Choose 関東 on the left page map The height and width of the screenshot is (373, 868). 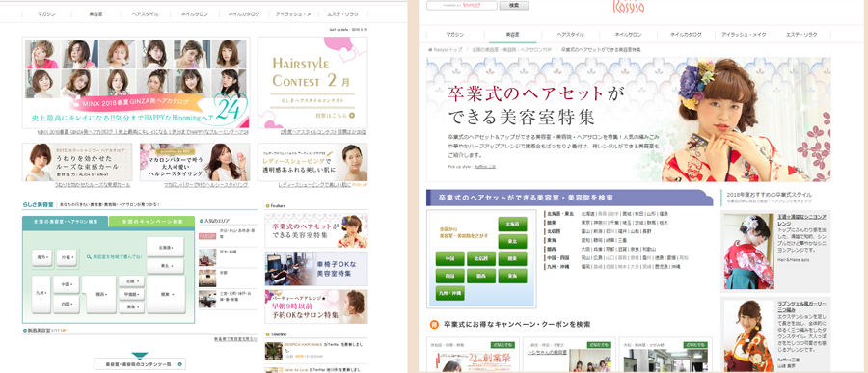(165, 294)
